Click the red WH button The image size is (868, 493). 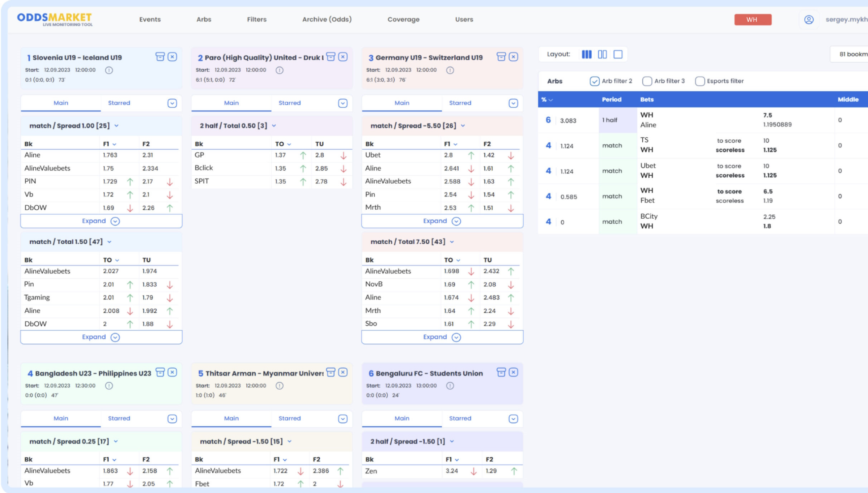tap(752, 20)
